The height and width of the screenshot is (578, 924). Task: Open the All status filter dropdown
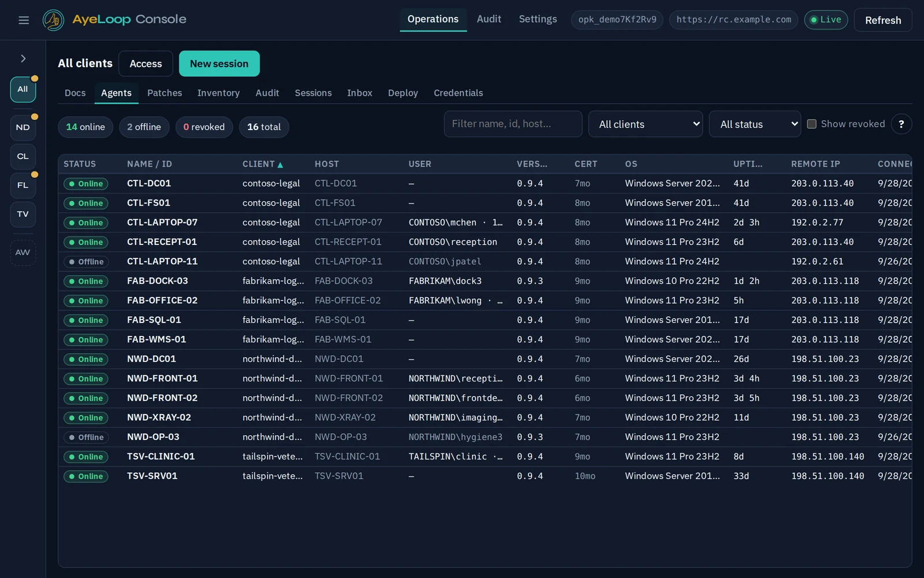(755, 124)
